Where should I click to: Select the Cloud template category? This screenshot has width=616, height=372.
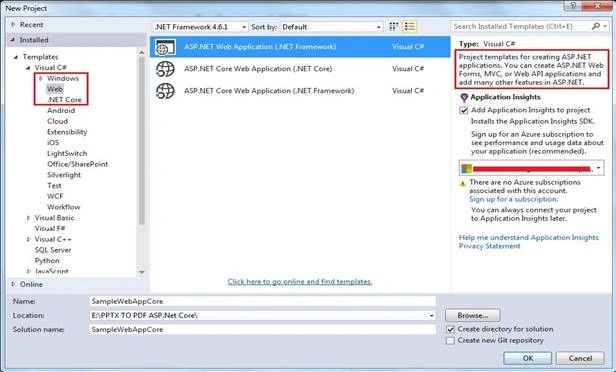tap(57, 121)
